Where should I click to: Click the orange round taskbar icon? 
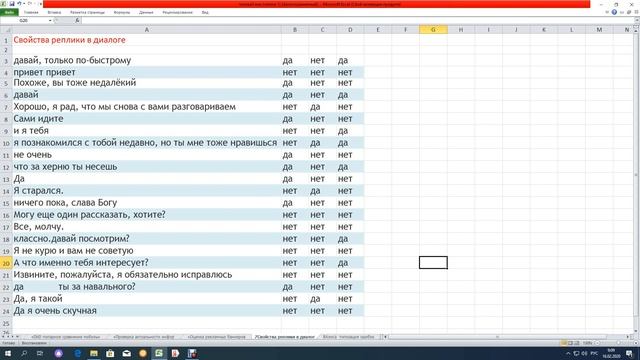143,353
